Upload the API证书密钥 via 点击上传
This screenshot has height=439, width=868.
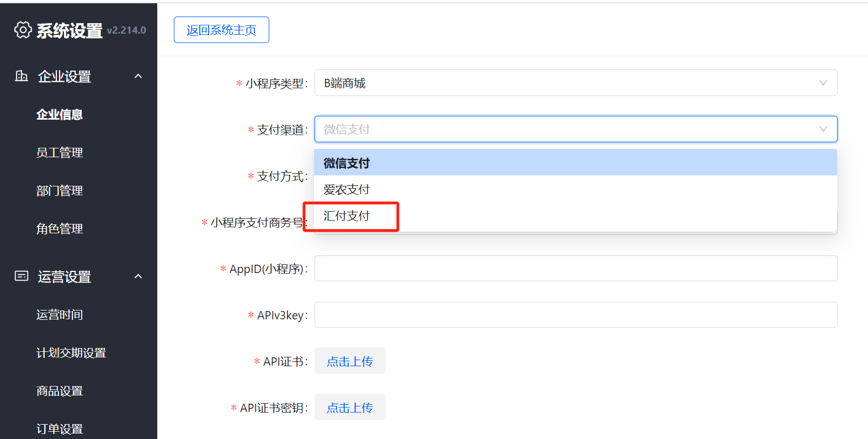350,407
